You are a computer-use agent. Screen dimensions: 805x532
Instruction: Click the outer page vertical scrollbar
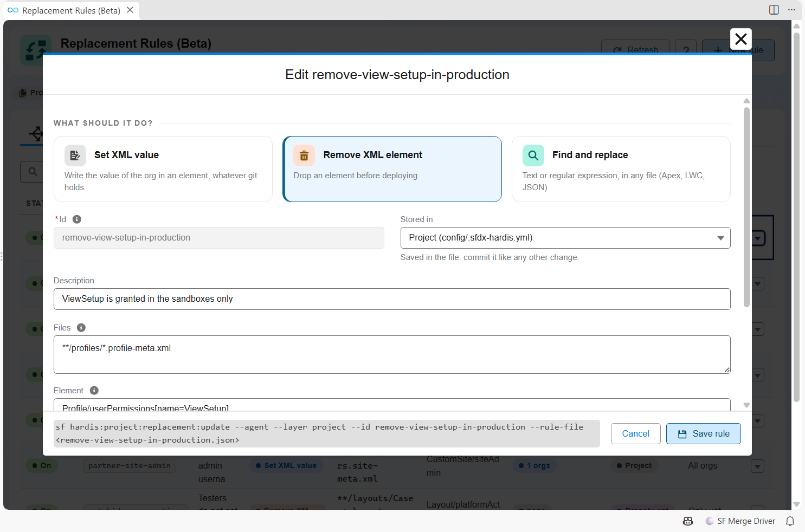pos(796,217)
